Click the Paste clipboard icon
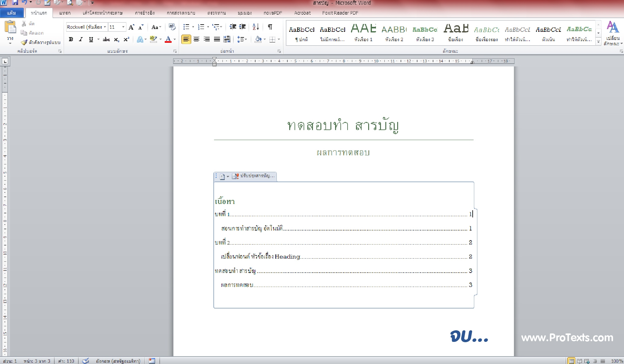The height and width of the screenshot is (364, 624). 10,27
